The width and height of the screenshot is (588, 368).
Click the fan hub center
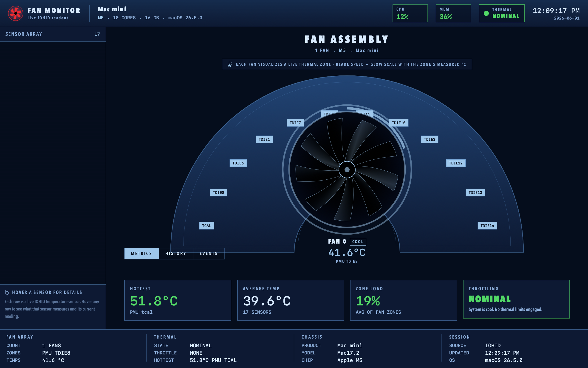coord(347,170)
